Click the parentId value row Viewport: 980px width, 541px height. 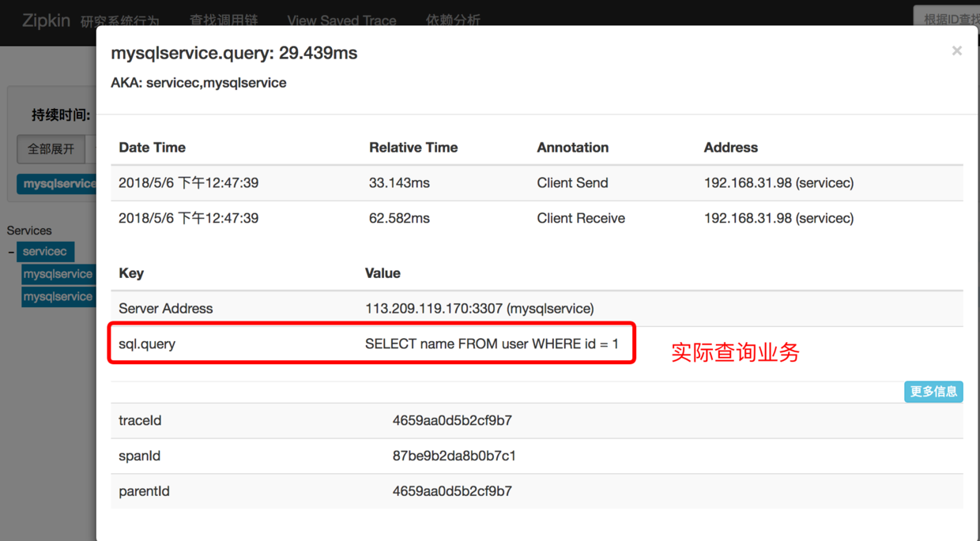click(537, 491)
